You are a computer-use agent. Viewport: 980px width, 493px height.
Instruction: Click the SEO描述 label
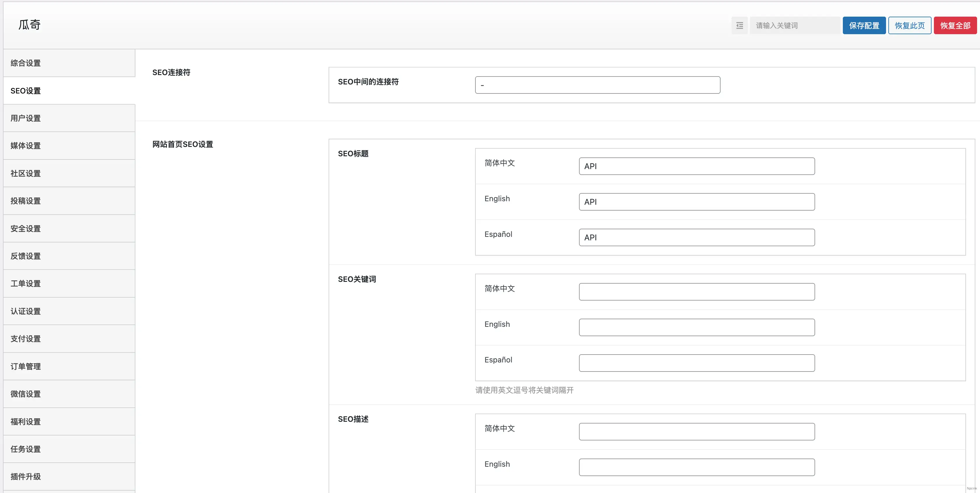pyautogui.click(x=353, y=419)
